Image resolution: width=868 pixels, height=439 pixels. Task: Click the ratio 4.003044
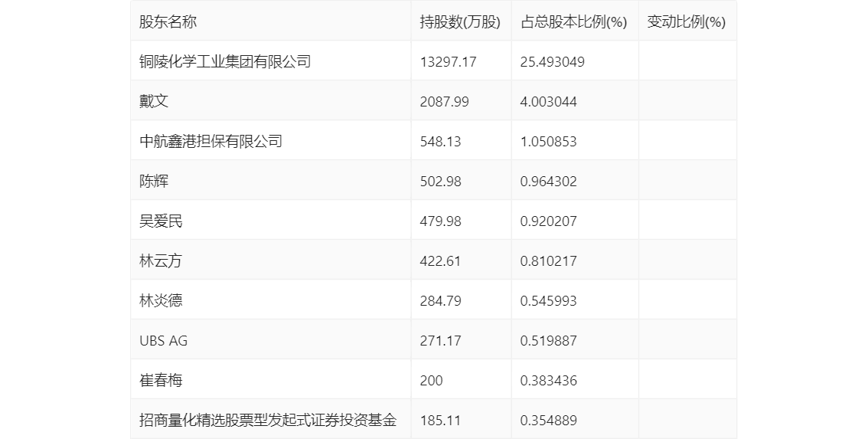pos(549,101)
